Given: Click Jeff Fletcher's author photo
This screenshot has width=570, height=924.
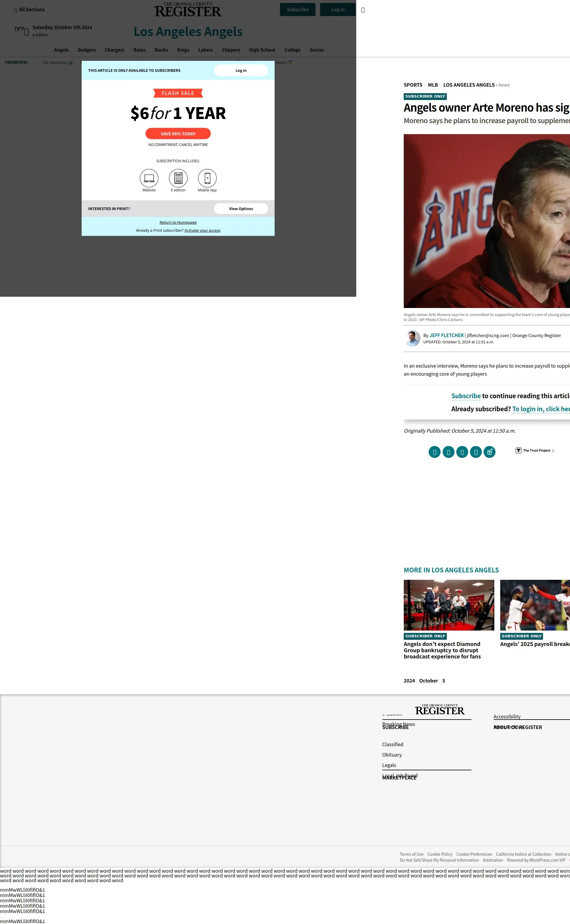Looking at the screenshot, I should (412, 338).
